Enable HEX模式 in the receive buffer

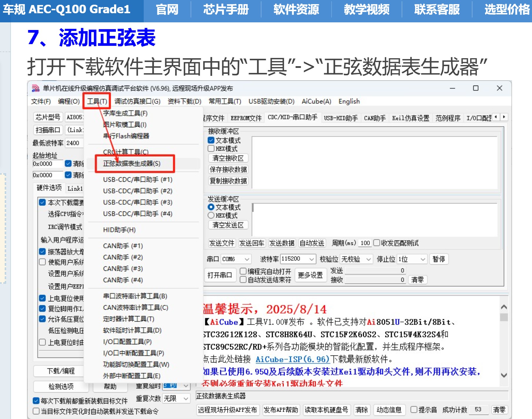click(x=211, y=149)
